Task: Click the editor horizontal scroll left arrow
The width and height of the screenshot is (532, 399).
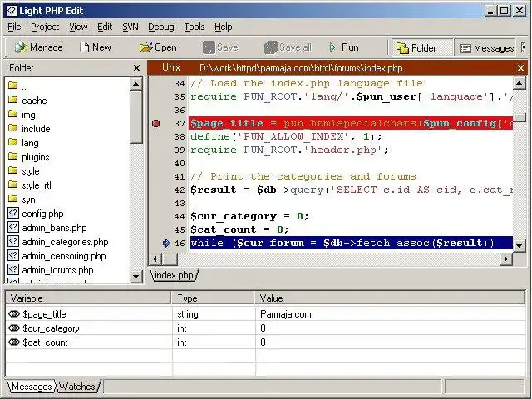Action: point(155,259)
